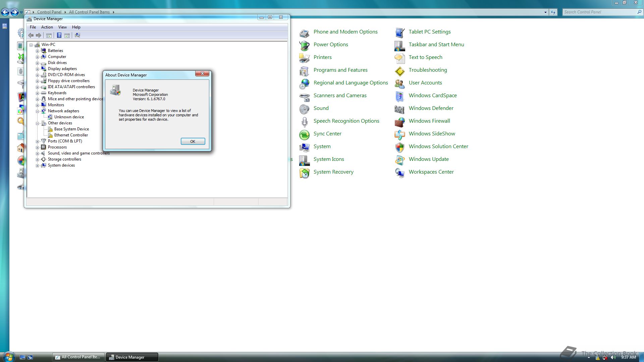Switch to All Control Panel Items taskbar button
This screenshot has height=362, width=644.
pyautogui.click(x=78, y=357)
